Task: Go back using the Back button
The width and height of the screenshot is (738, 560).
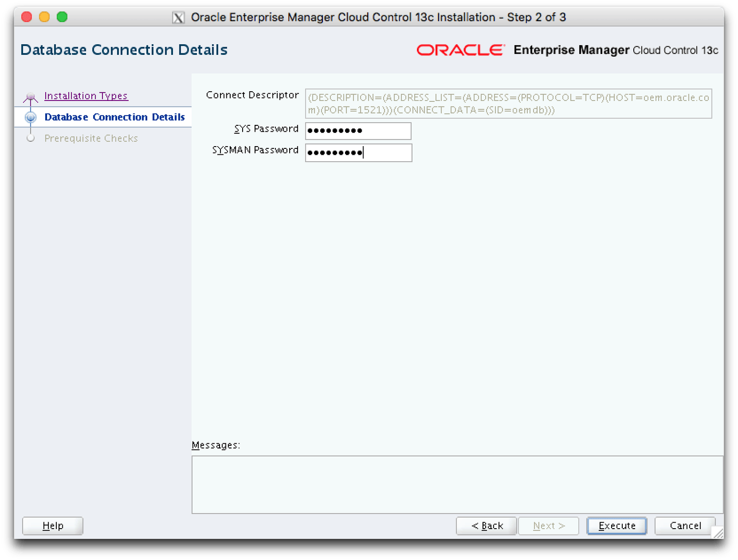Action: pyautogui.click(x=487, y=526)
